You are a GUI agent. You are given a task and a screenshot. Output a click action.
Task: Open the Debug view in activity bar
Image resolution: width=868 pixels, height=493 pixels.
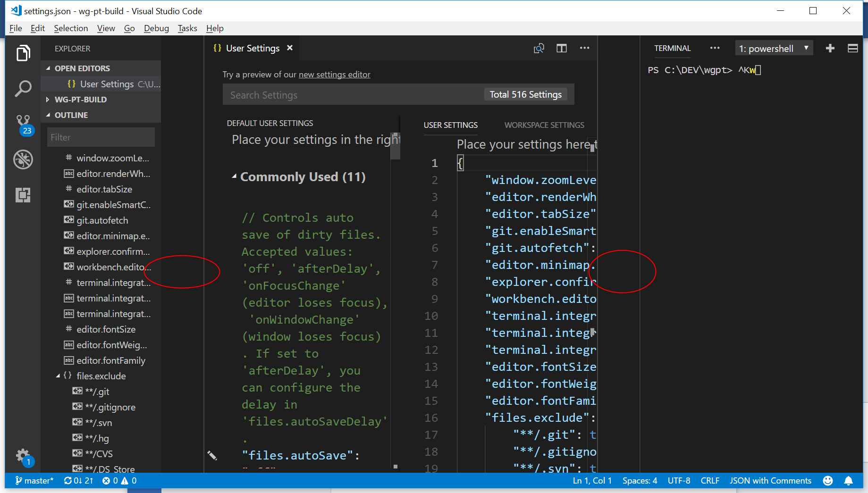[23, 159]
